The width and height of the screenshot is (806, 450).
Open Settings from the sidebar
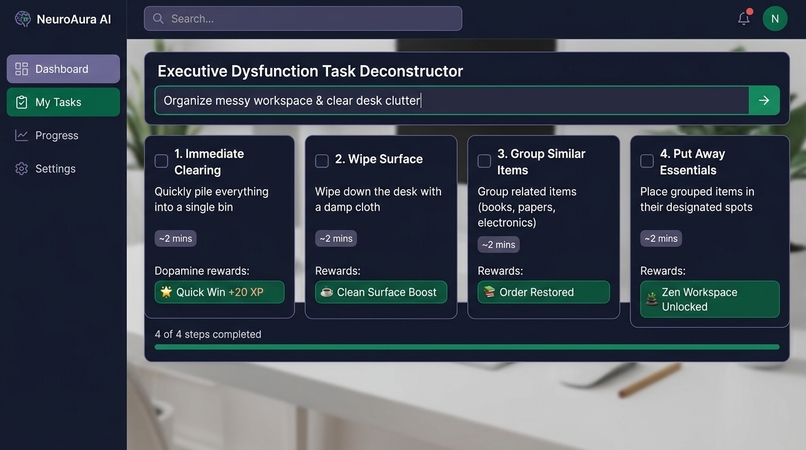point(63,169)
